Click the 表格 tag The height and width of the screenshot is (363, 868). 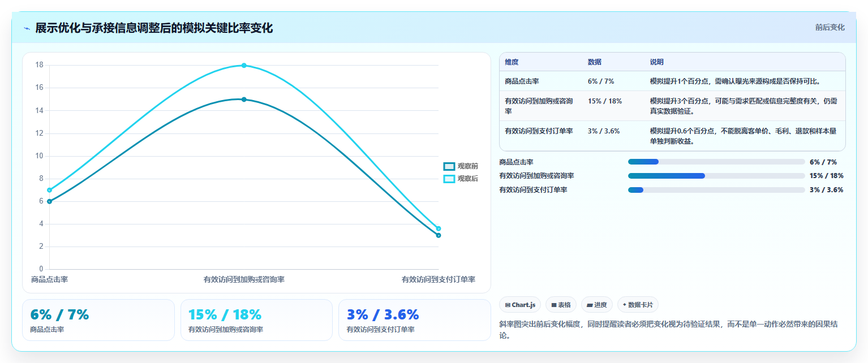coord(561,305)
